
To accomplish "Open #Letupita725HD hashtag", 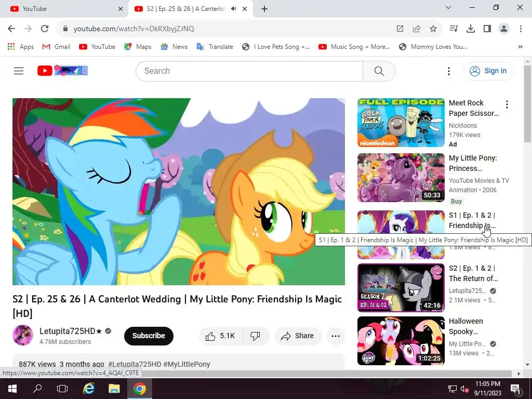I will 135,364.
